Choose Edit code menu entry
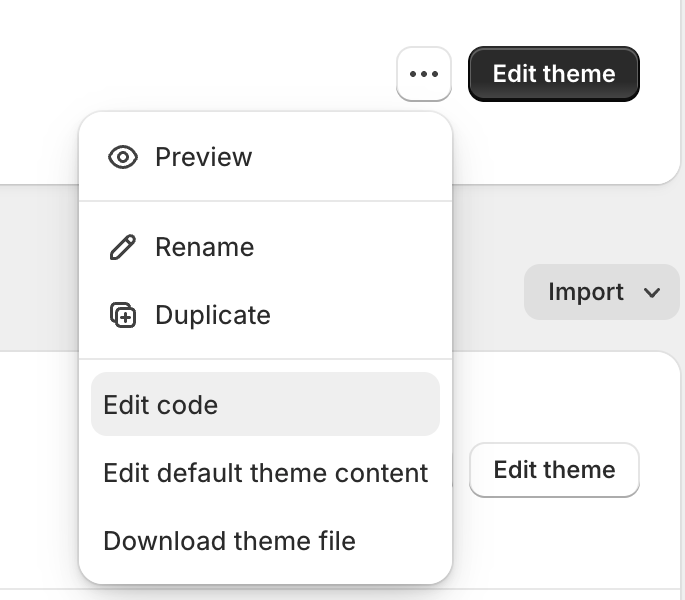Image resolution: width=685 pixels, height=600 pixels. pos(265,404)
